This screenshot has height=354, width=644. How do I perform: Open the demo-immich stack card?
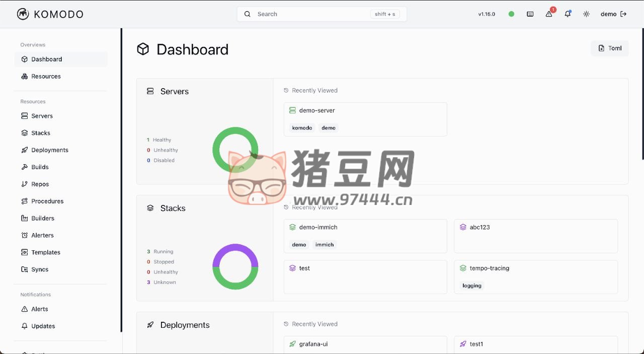coord(365,236)
